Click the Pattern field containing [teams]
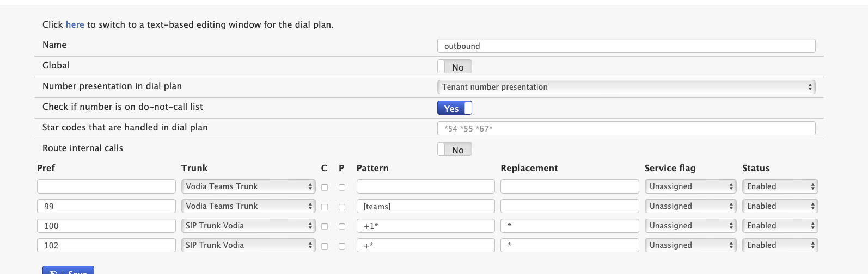This screenshot has width=868, height=274. point(426,206)
